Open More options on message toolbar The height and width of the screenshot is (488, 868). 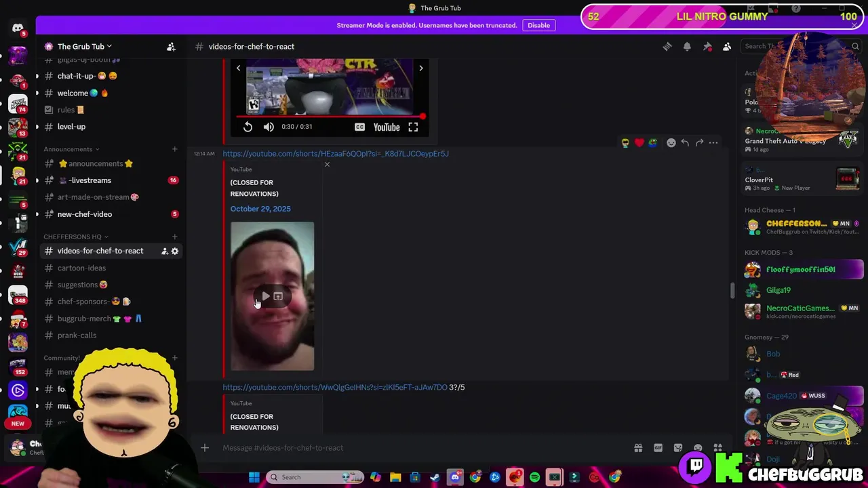713,142
